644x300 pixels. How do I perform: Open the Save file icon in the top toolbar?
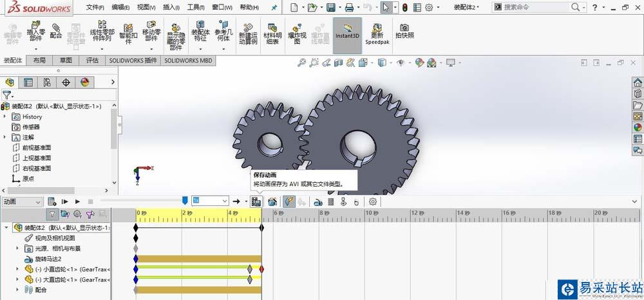tap(330, 7)
